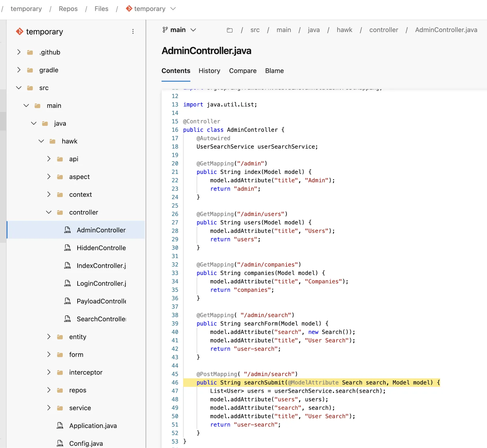
Task: Click the repo icon next to temporary in sidebar
Action: tap(19, 32)
